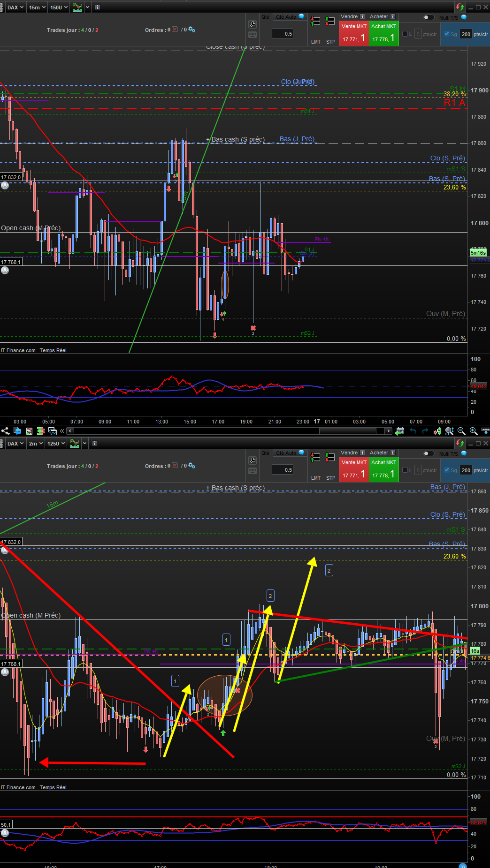Click Achat MKT button in 2m panel
The height and width of the screenshot is (868, 490).
pos(383,469)
